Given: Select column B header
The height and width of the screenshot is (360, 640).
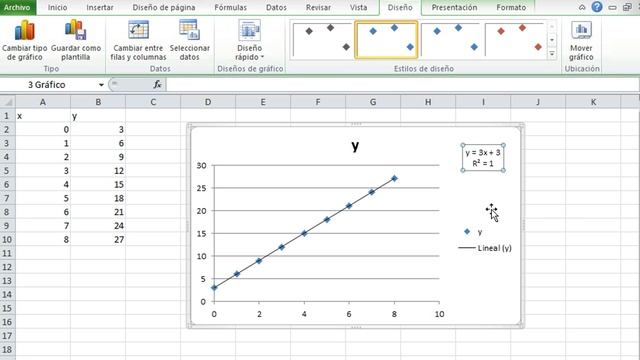Looking at the screenshot, I should (98, 102).
